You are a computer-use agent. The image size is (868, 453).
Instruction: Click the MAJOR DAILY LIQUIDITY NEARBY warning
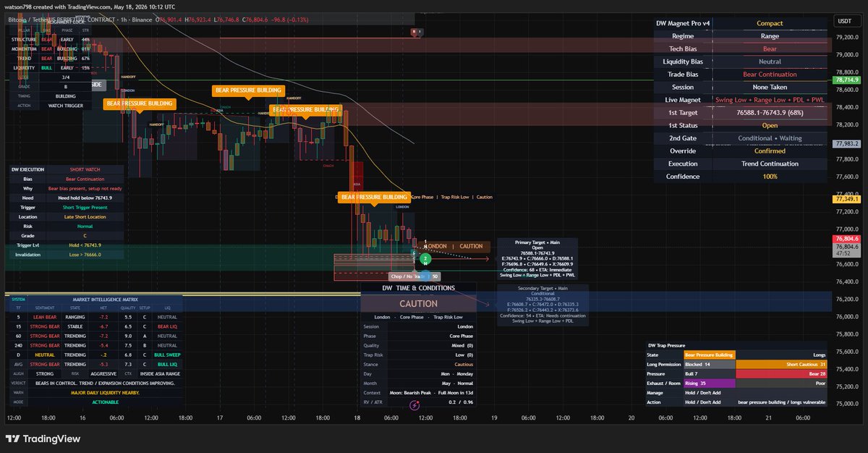click(x=106, y=392)
